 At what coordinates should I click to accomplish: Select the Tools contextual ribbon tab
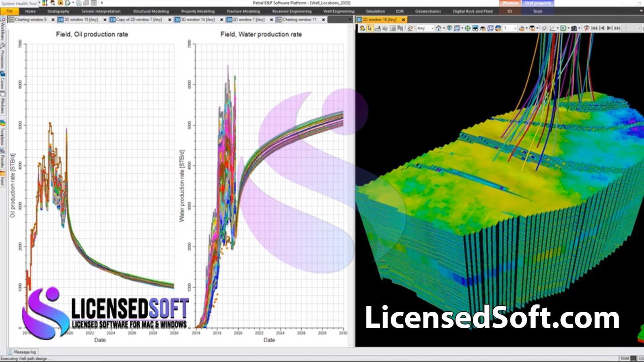pos(538,11)
